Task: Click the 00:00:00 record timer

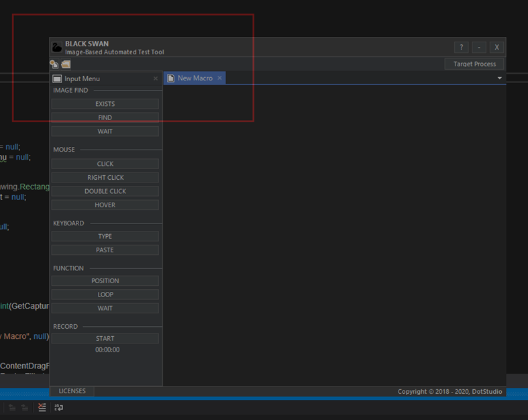Action: coord(107,350)
